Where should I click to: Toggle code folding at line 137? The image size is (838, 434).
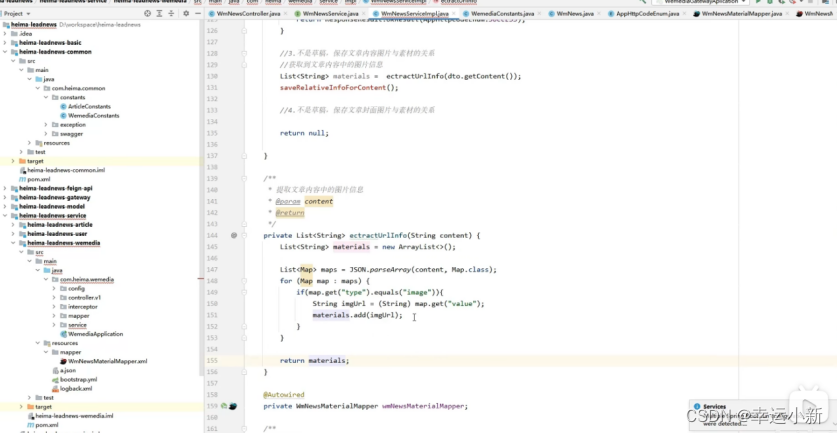(244, 156)
